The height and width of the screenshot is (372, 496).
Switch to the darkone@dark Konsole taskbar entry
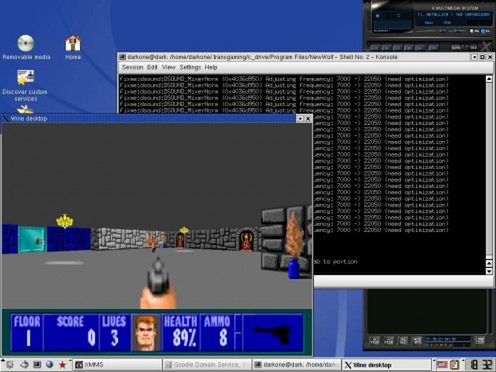(x=297, y=365)
